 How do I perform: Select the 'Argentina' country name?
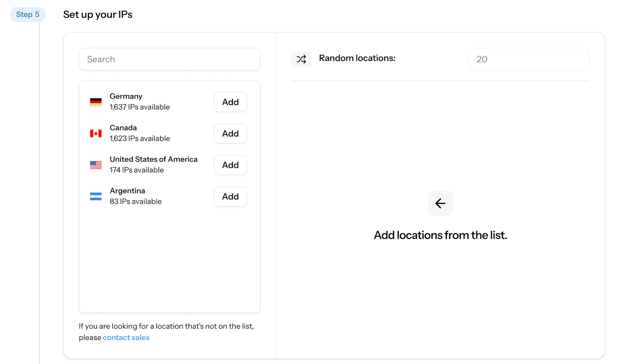pyautogui.click(x=127, y=191)
